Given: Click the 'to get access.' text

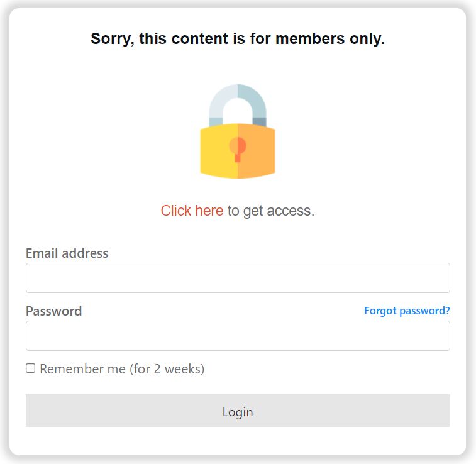Looking at the screenshot, I should click(x=270, y=211).
